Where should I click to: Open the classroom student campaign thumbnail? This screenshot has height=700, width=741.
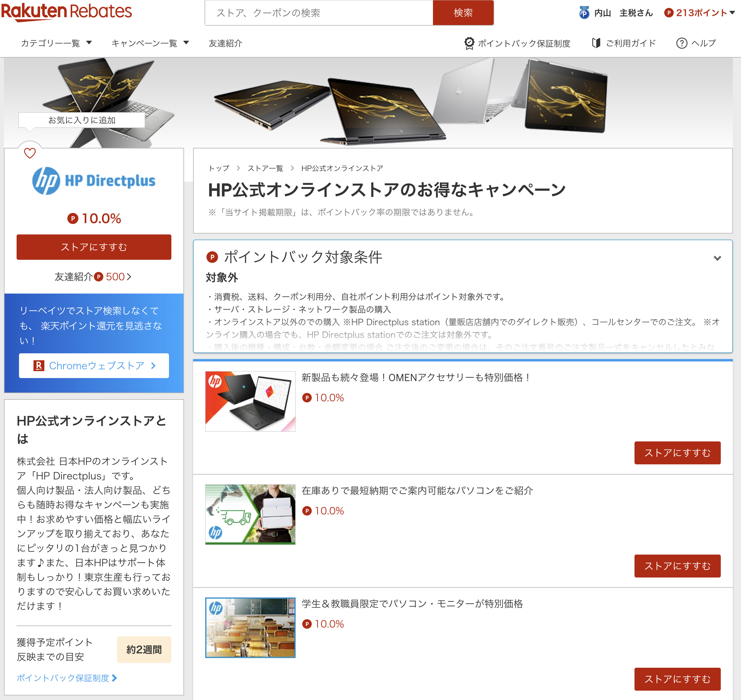point(250,628)
